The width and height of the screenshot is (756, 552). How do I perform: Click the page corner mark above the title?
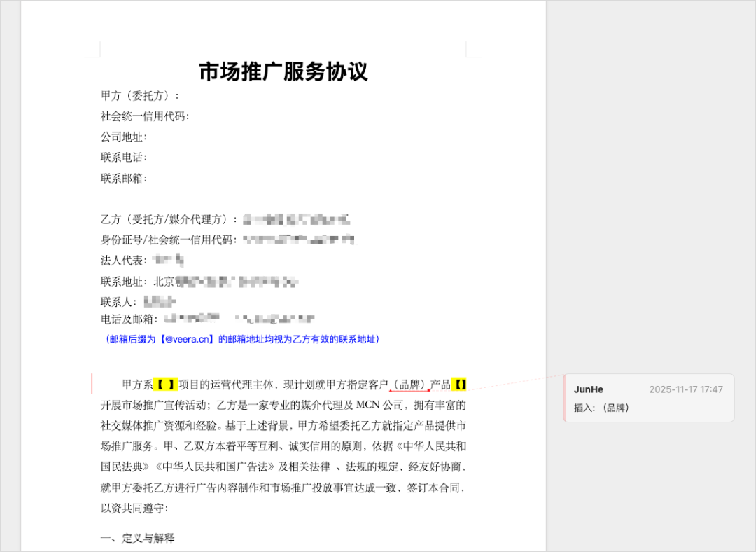[94, 49]
